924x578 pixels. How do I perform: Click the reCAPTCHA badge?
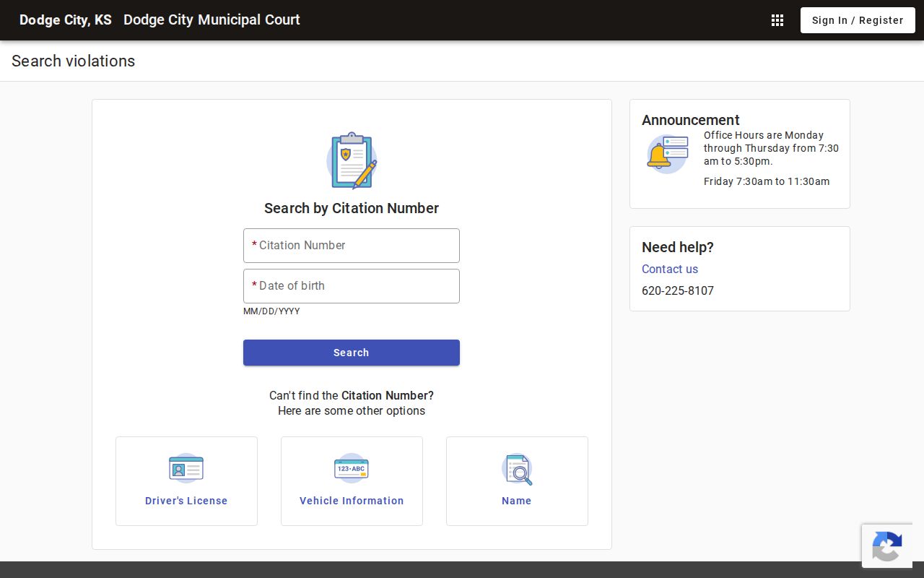(887, 545)
